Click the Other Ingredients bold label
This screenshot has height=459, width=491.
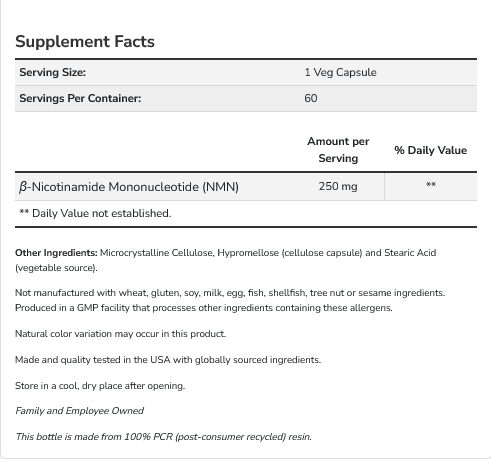(56, 253)
